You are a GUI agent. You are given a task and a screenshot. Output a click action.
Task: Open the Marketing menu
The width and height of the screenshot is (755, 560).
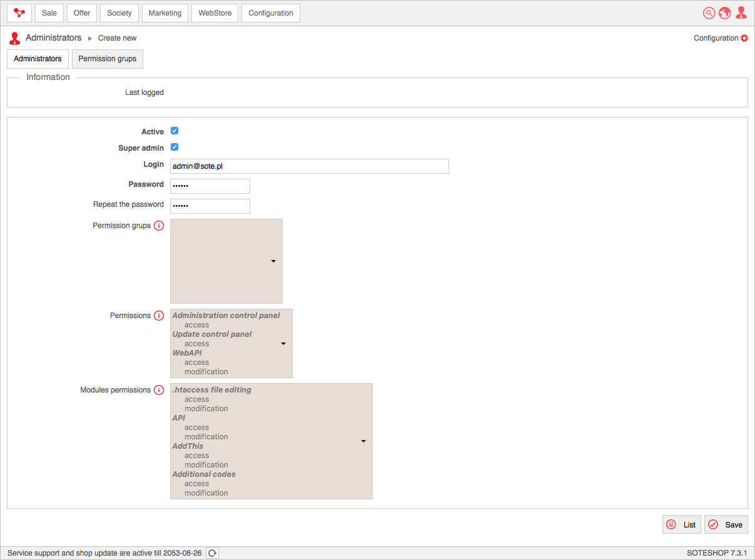tap(165, 13)
